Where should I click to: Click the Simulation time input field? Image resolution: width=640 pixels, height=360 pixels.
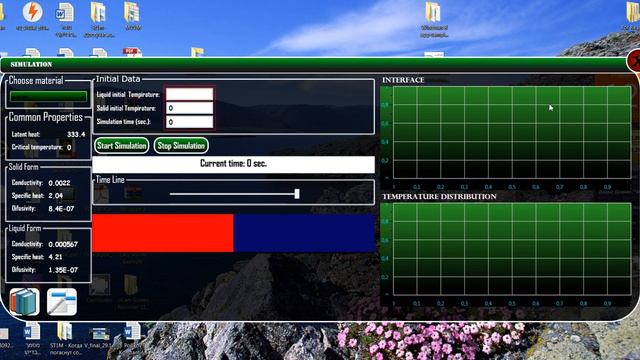coord(189,122)
